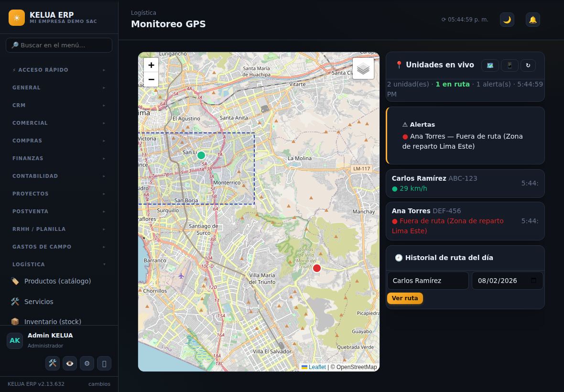Click the green vehicle marker on map
Viewport: 564px width, 392px height.
point(201,155)
